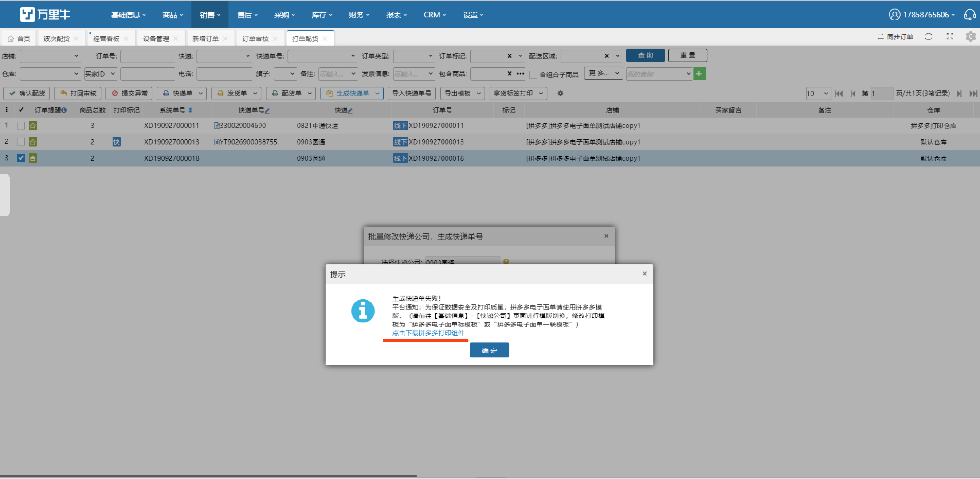
Task: Click the 快 print mark in row 2
Action: [x=116, y=142]
